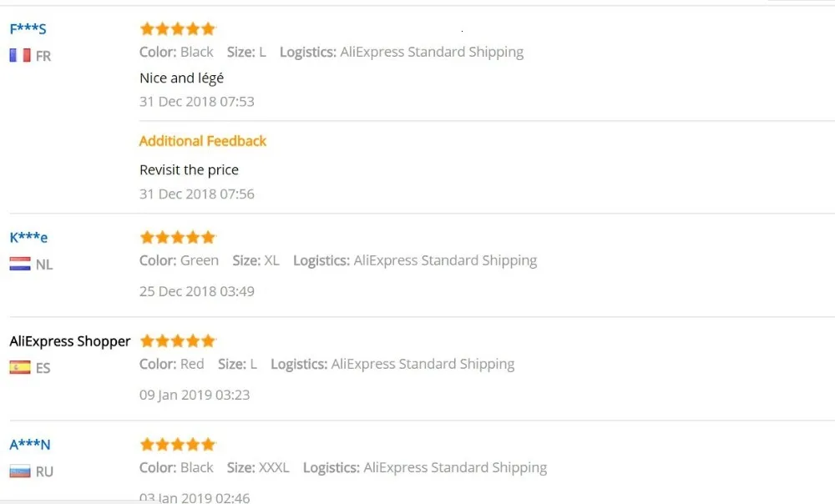Image resolution: width=835 pixels, height=504 pixels.
Task: Click the Additional Feedback heading
Action: pos(203,141)
